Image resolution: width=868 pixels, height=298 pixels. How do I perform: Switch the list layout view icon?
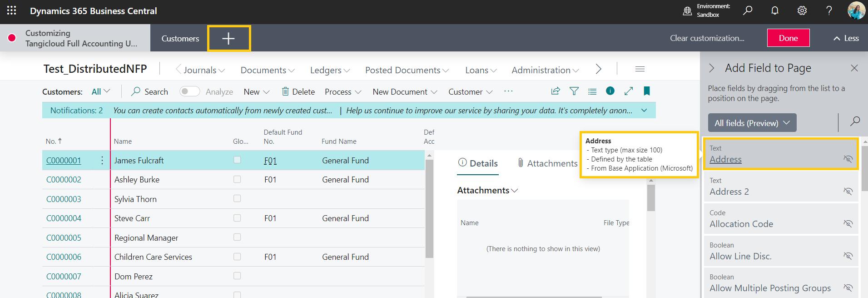click(x=592, y=91)
